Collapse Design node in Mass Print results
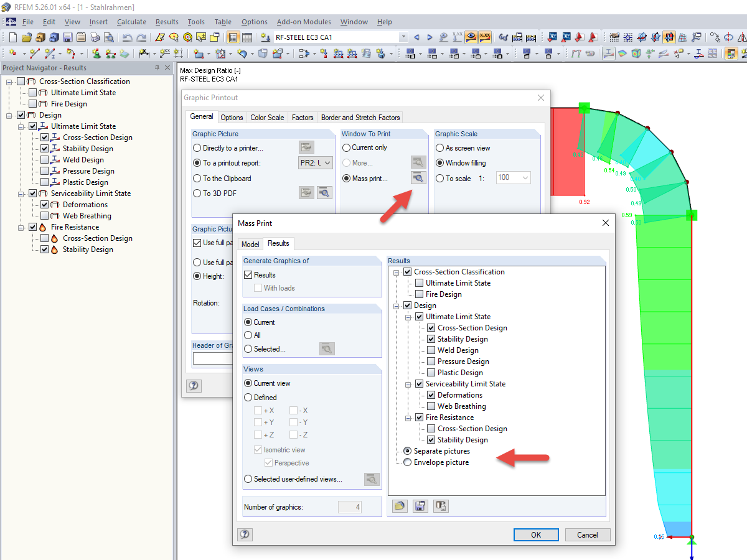 pos(396,306)
